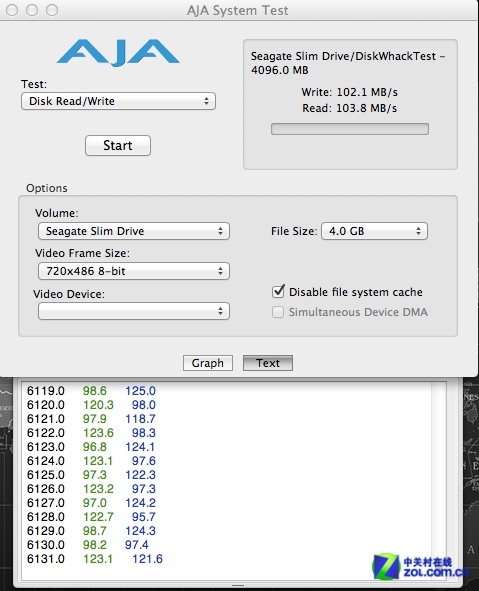This screenshot has height=591, width=479.
Task: Switch to the Graph view
Action: point(208,363)
